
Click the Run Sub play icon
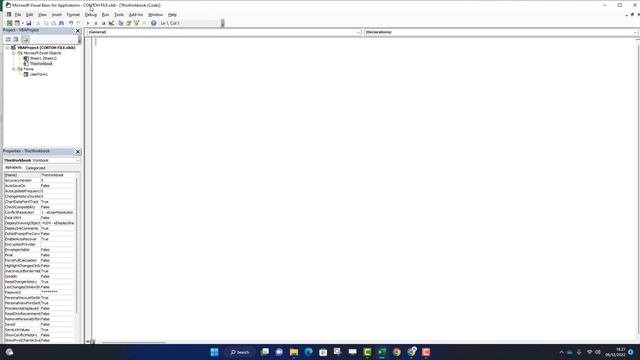pos(88,23)
